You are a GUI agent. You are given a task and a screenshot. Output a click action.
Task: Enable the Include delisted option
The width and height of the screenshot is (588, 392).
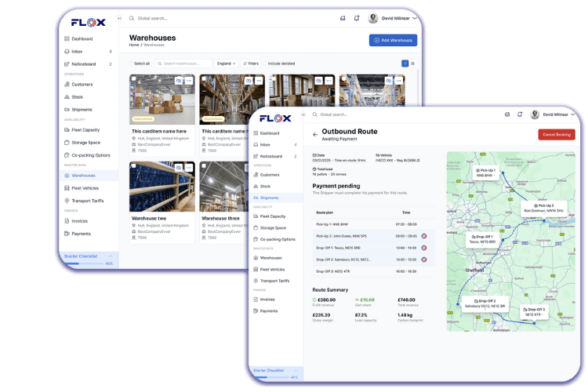265,64
